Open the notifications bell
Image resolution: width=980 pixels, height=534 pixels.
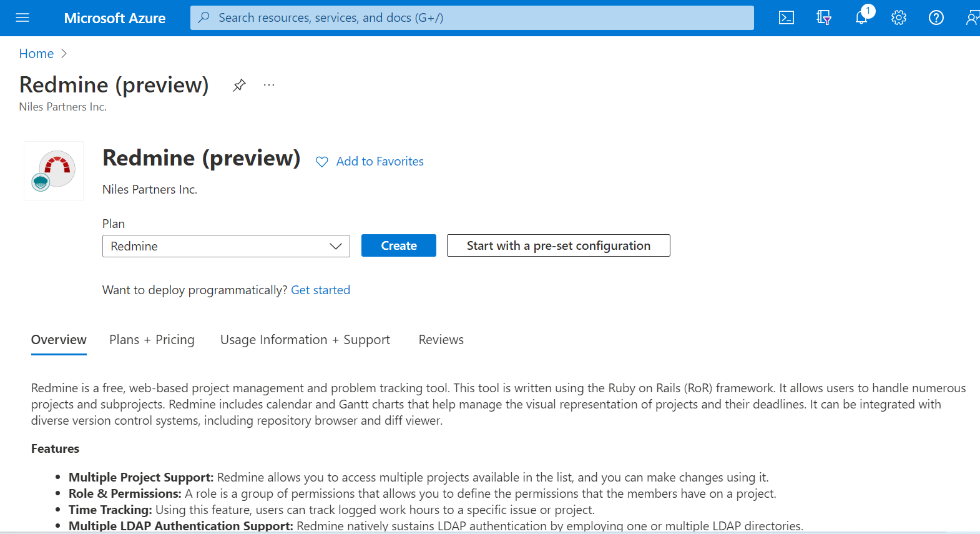coord(861,17)
